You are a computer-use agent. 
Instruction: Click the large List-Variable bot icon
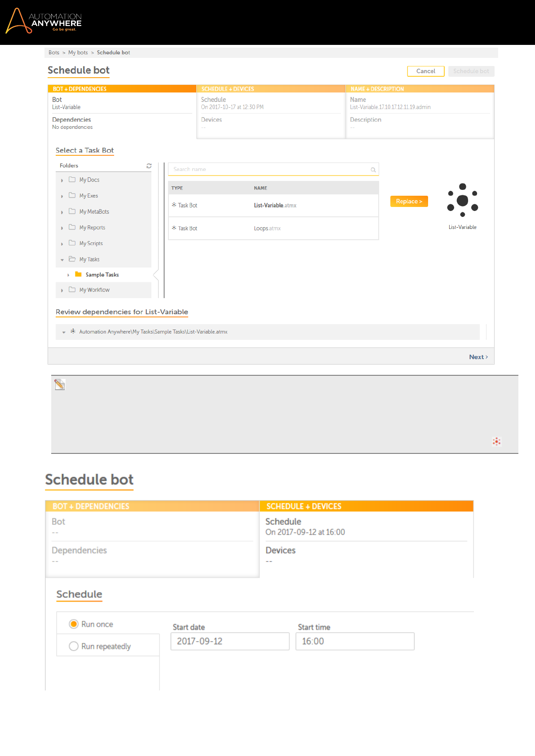tap(462, 200)
